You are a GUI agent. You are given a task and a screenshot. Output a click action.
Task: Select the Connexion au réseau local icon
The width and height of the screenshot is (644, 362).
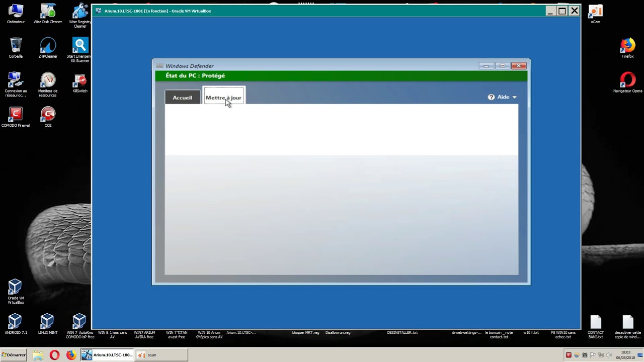(16, 84)
